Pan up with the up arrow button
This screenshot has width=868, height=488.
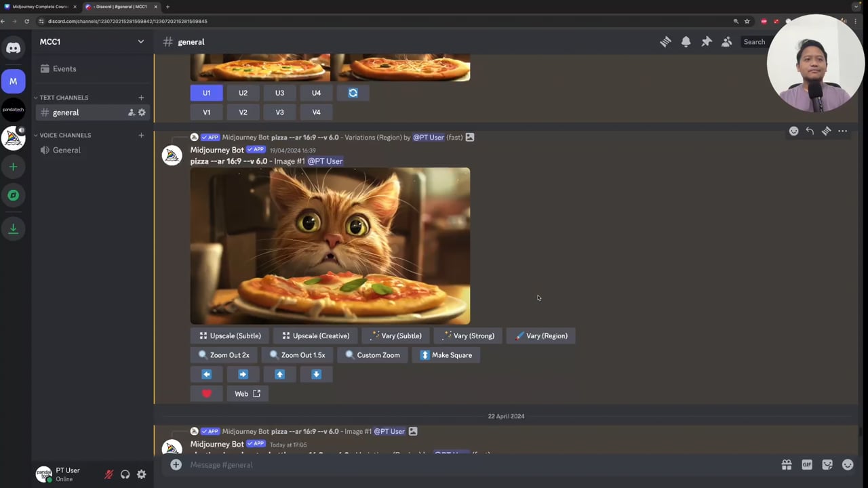279,374
